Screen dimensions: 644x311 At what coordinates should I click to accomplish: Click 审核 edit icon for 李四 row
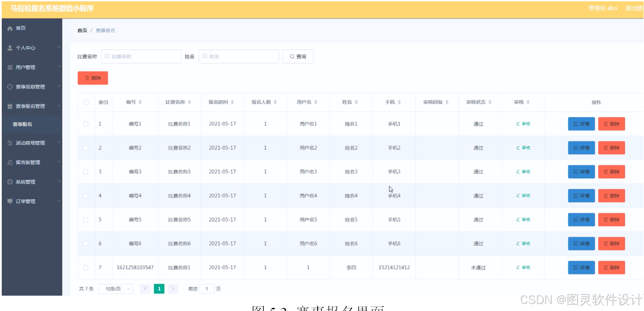[518, 268]
